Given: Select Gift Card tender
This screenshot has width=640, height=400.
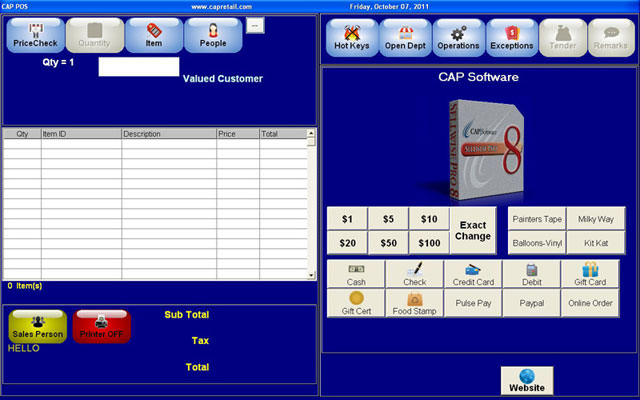Looking at the screenshot, I should click(x=590, y=275).
